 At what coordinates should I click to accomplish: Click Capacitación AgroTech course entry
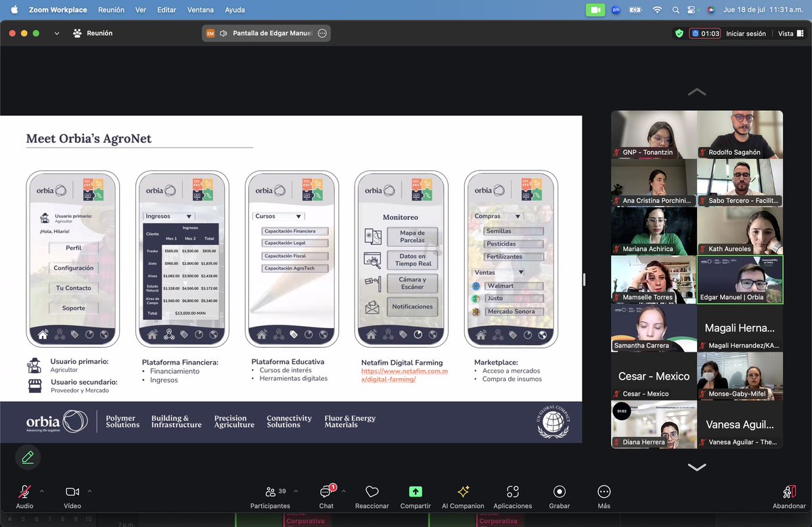click(x=295, y=269)
